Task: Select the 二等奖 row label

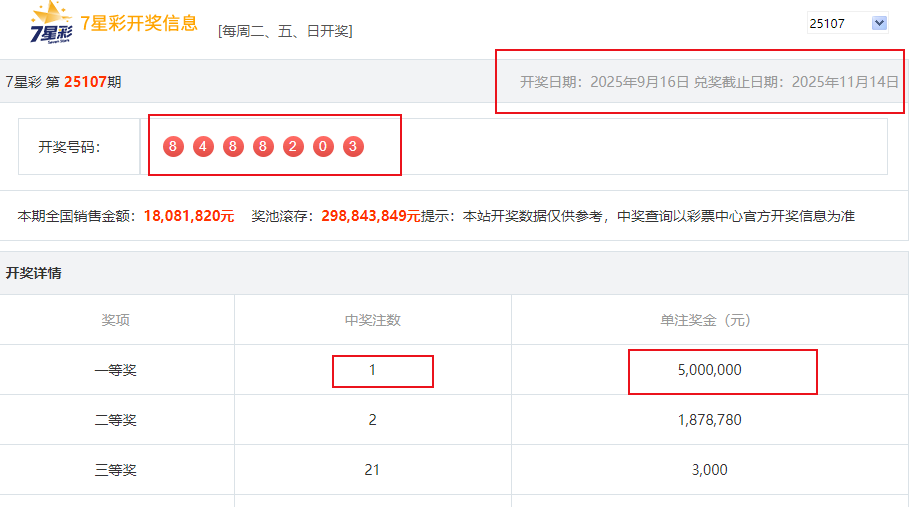Action: [116, 420]
